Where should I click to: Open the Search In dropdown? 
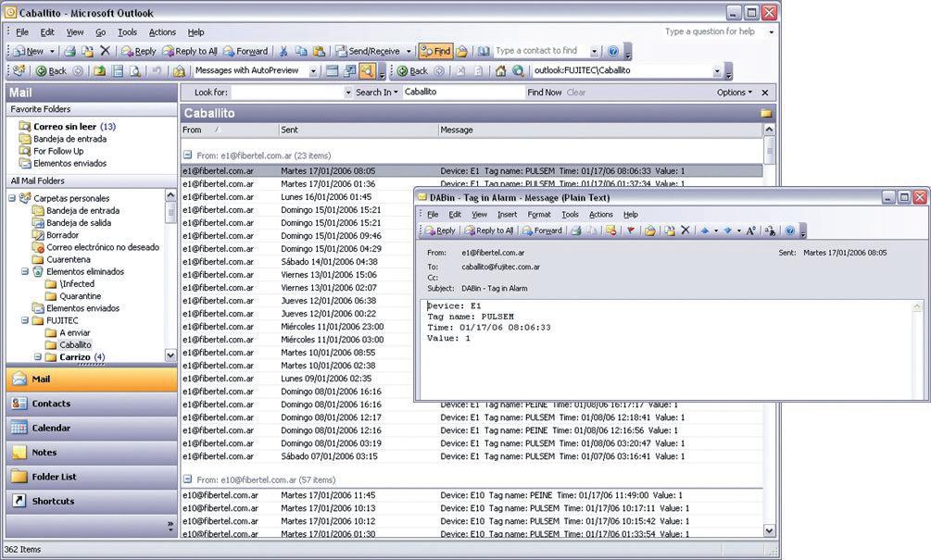(376, 93)
